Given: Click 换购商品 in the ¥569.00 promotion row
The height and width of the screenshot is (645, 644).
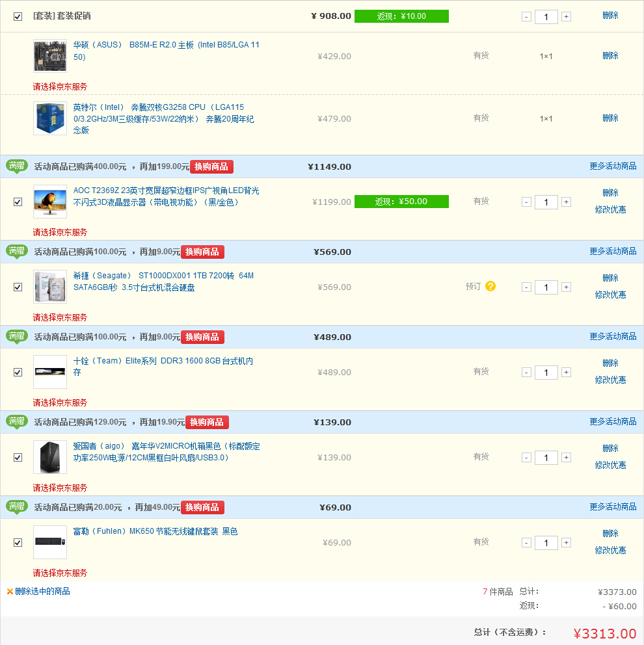Looking at the screenshot, I should pyautogui.click(x=202, y=252).
